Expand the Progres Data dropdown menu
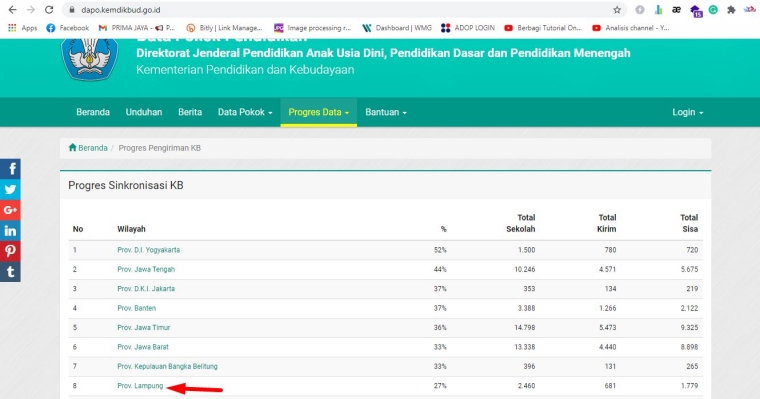 (318, 112)
